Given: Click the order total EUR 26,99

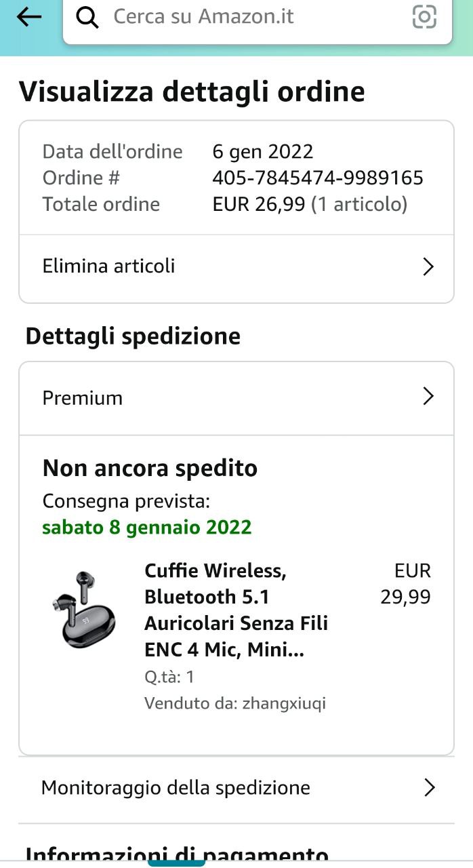Looking at the screenshot, I should (x=259, y=204).
